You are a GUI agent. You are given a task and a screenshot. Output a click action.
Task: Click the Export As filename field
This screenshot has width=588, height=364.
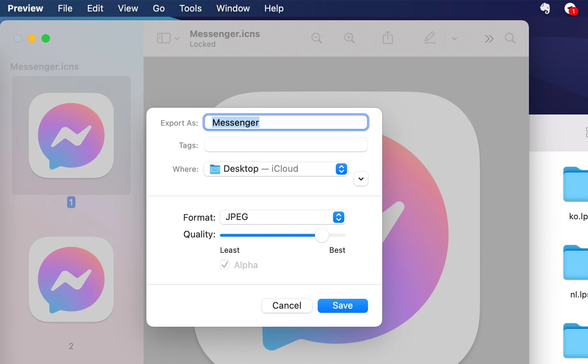coord(286,122)
